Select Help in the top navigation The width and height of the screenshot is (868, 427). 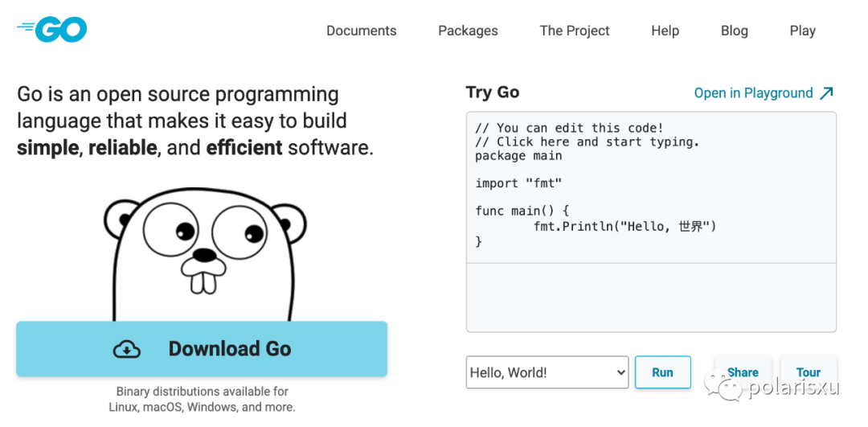tap(665, 31)
